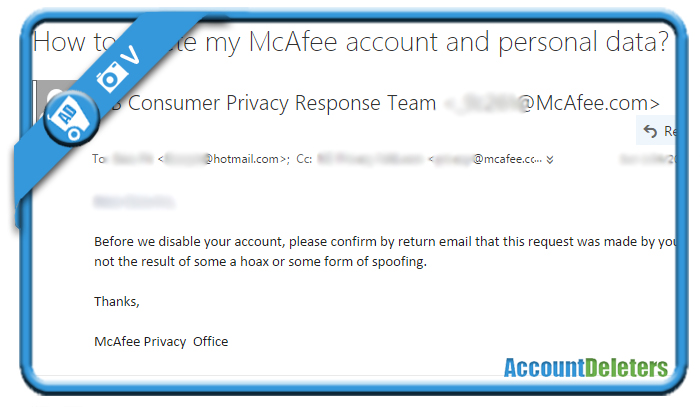Click the McAfee Privacy Office signature
Screen dimensions: 700x407
161,341
